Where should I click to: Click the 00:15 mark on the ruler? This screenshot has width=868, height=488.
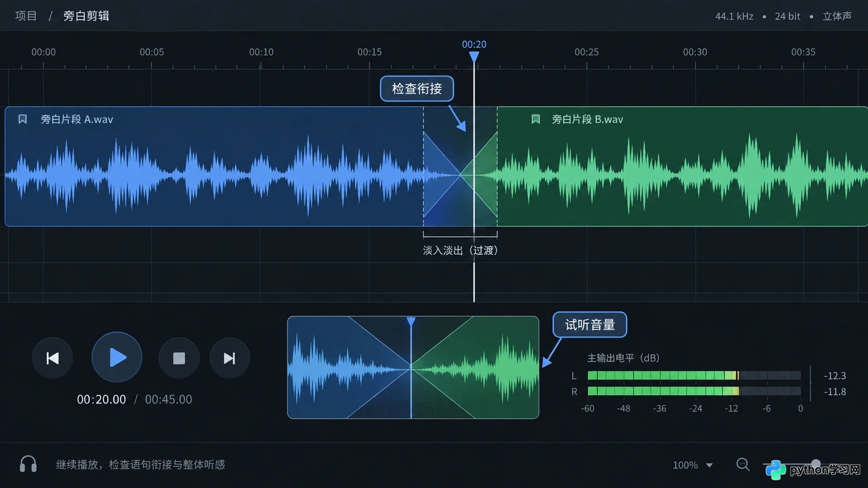[370, 52]
